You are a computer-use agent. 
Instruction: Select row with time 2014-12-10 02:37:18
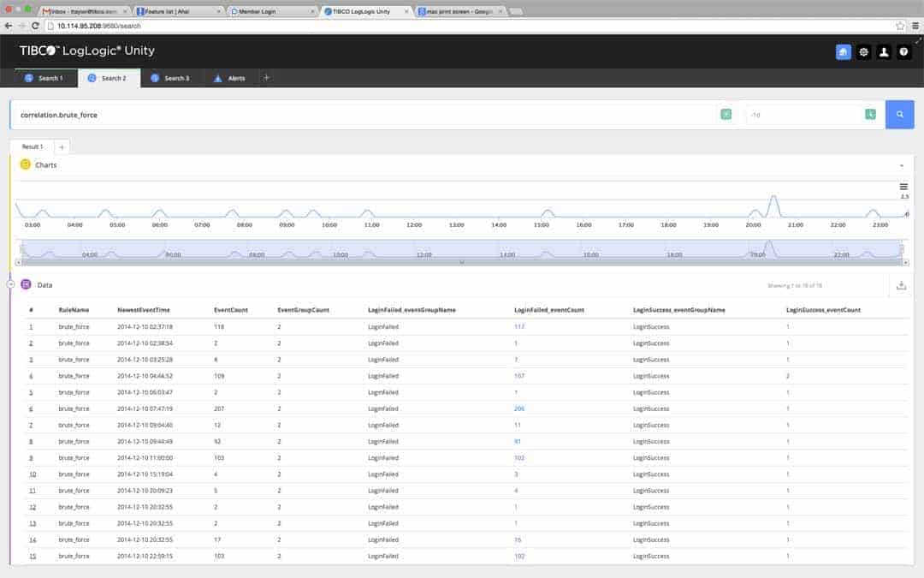tap(465, 327)
